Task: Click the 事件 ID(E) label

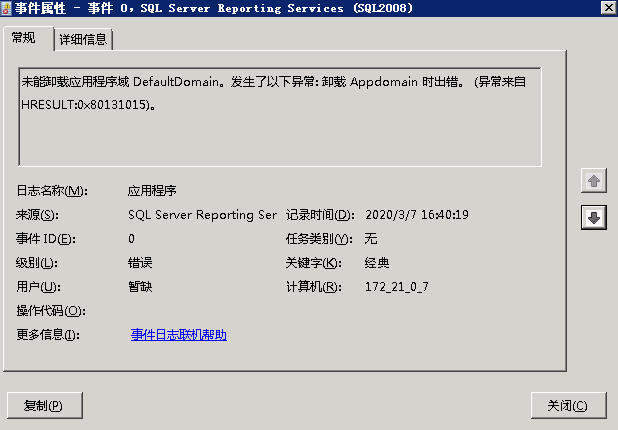Action: point(46,239)
